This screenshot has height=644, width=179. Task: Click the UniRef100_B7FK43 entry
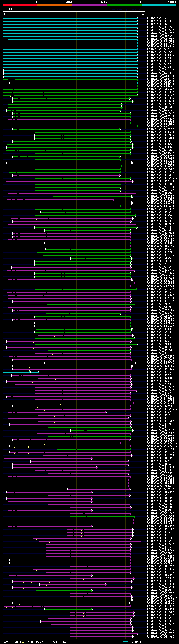[161, 372]
